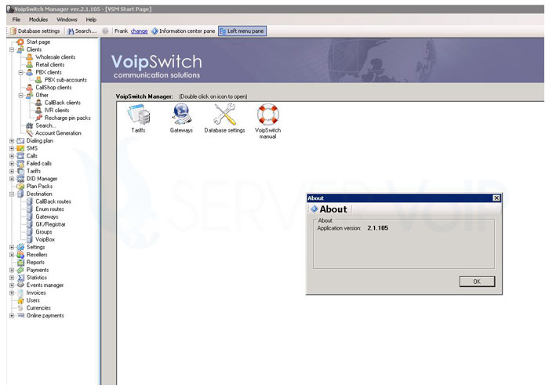Screen dimensions: 549x392
Task: Expand the Failed calls node
Action: tap(12, 163)
